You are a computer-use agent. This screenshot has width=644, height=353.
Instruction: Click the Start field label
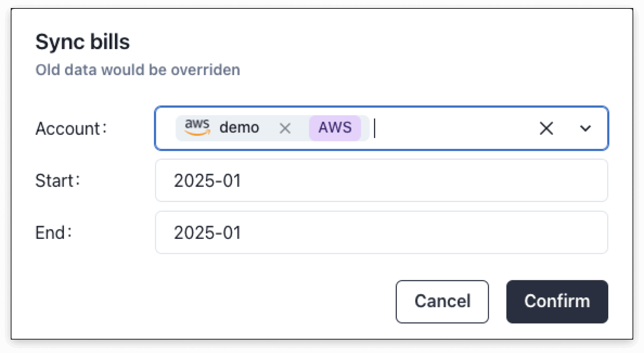pos(58,181)
